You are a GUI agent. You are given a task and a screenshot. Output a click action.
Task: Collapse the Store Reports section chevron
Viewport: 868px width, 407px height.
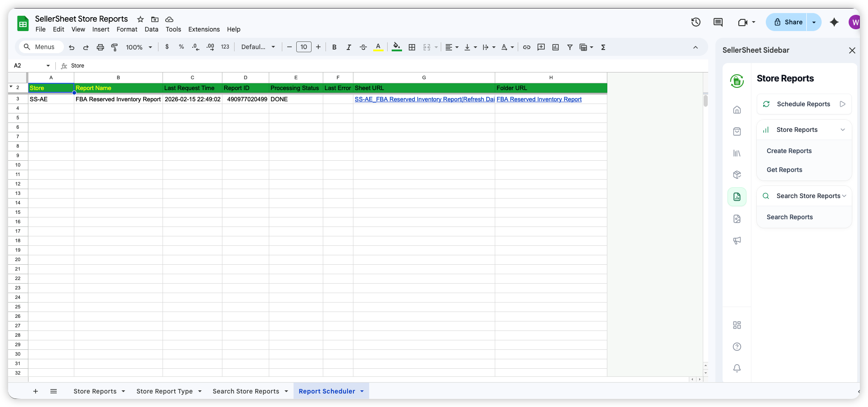[843, 130]
